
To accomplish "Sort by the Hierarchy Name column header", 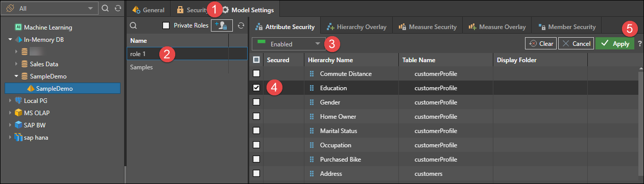I will 351,60.
